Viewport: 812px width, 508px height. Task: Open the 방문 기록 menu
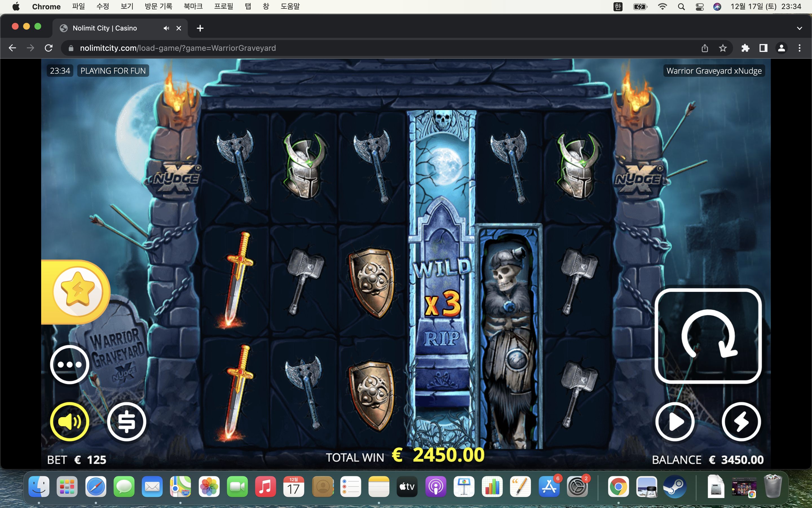point(158,7)
